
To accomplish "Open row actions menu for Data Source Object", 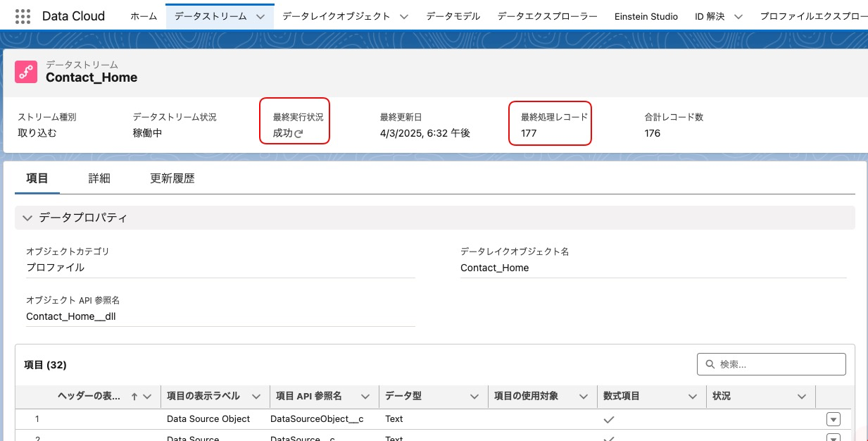I will tap(834, 419).
